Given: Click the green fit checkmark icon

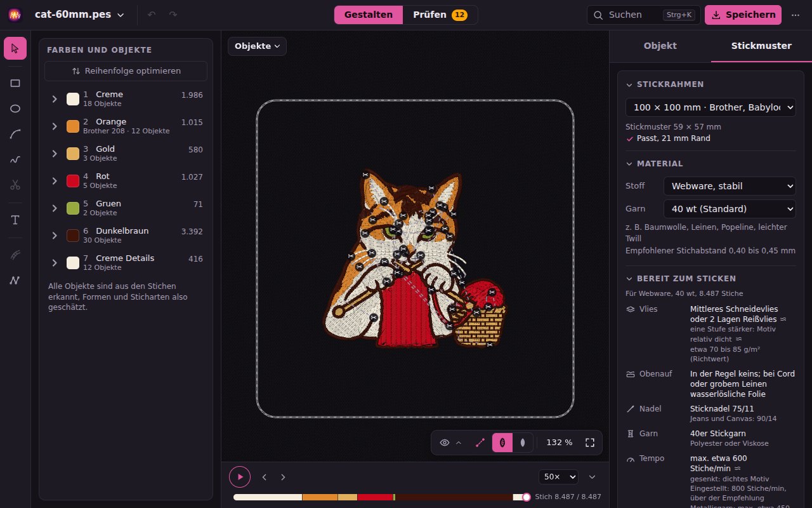Looking at the screenshot, I should coord(630,138).
